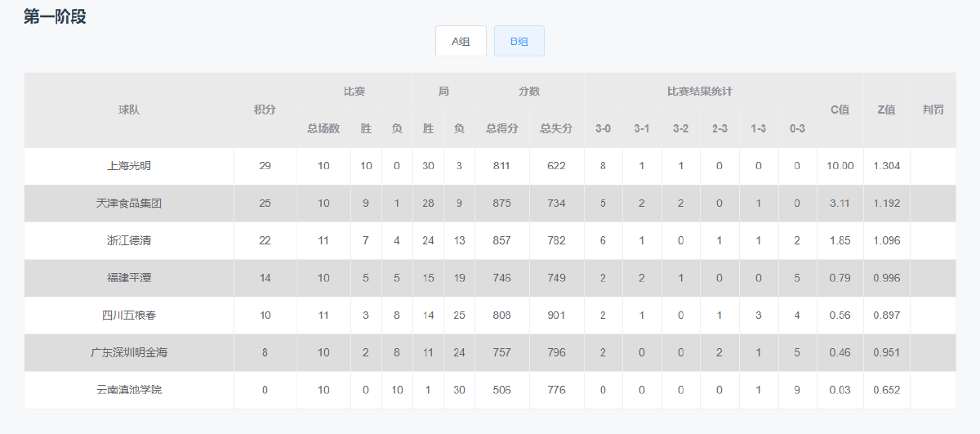
Task: Click the 上海光明 team name
Action: tap(129, 166)
